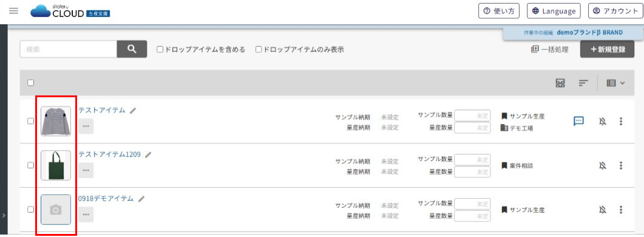Viewport: 644px width, 237px height.
Task: Open the Language menu
Action: coord(554,11)
